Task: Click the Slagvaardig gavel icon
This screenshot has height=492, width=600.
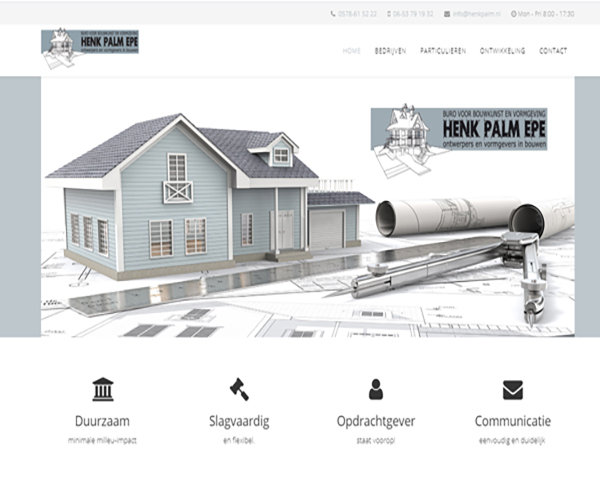Action: [239, 389]
